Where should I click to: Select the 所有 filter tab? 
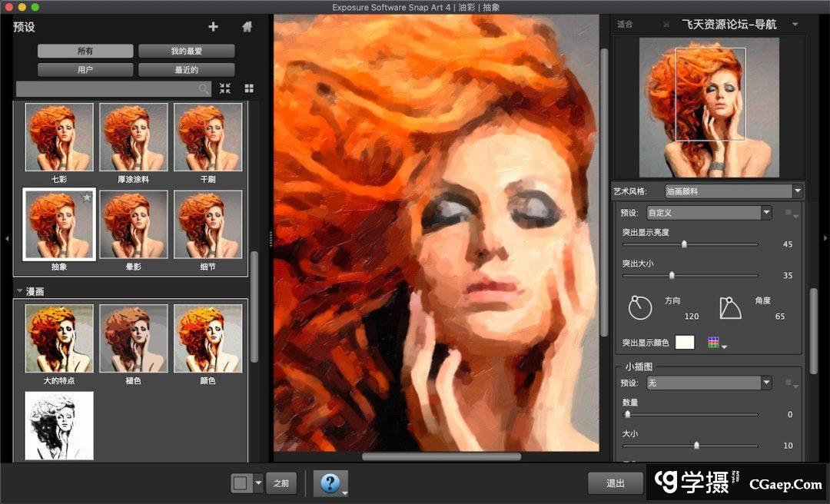point(85,51)
